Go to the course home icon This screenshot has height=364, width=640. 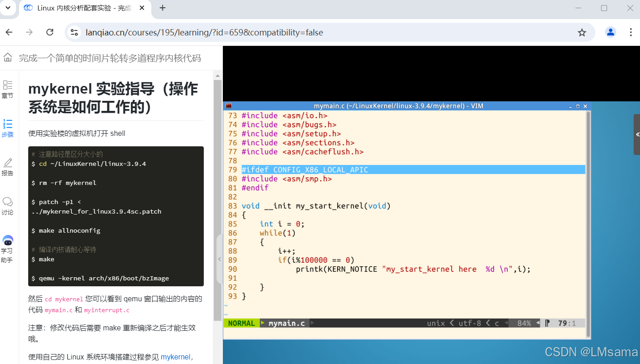tap(8, 58)
